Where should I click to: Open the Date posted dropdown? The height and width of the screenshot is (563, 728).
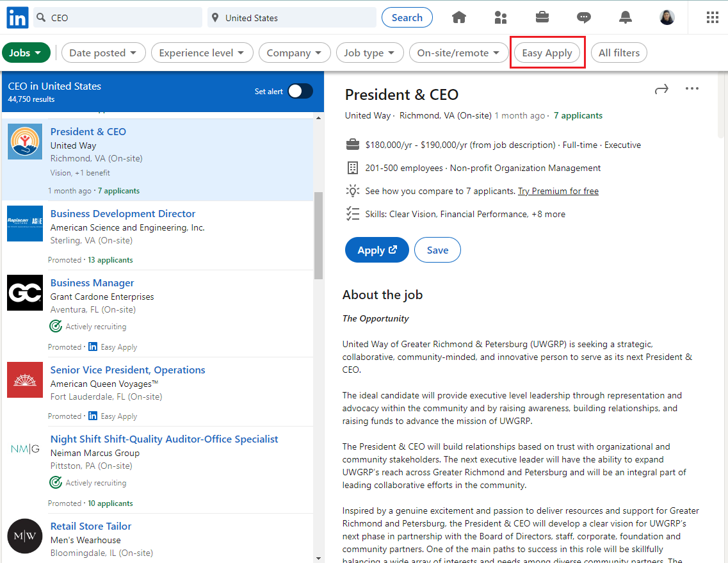tap(103, 53)
